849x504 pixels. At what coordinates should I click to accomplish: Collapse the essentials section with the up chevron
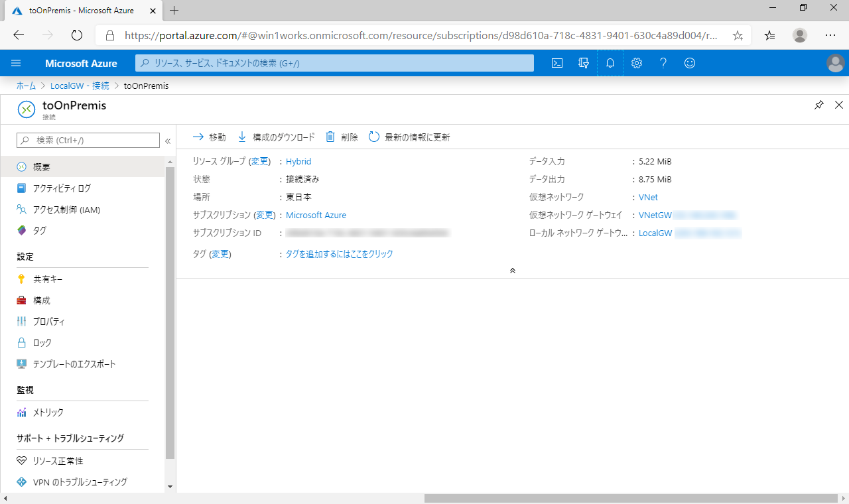pos(512,271)
